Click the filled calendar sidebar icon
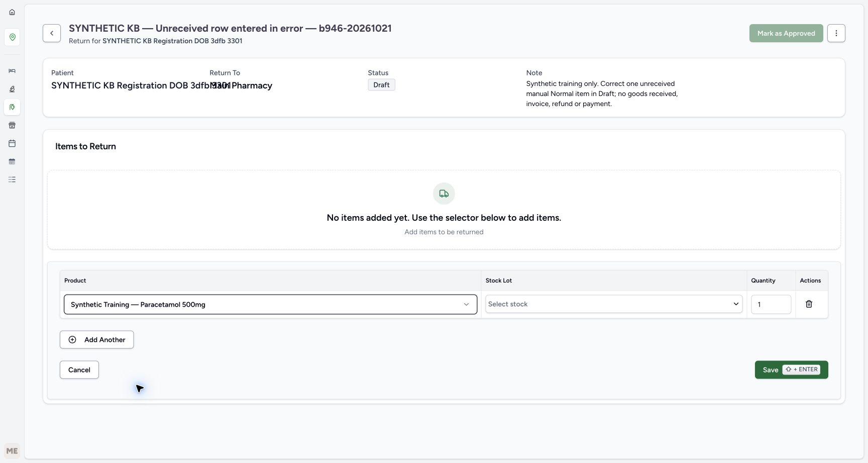Screen dimensions: 868x463 pos(12,161)
